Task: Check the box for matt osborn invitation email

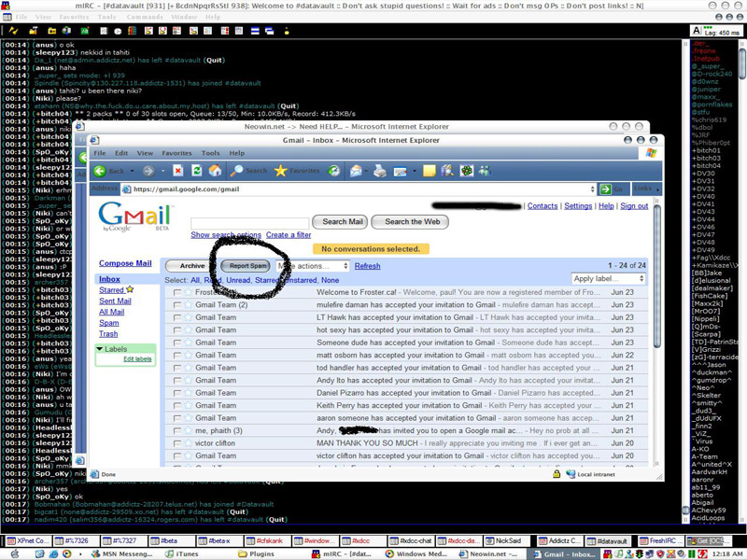Action: [x=177, y=356]
